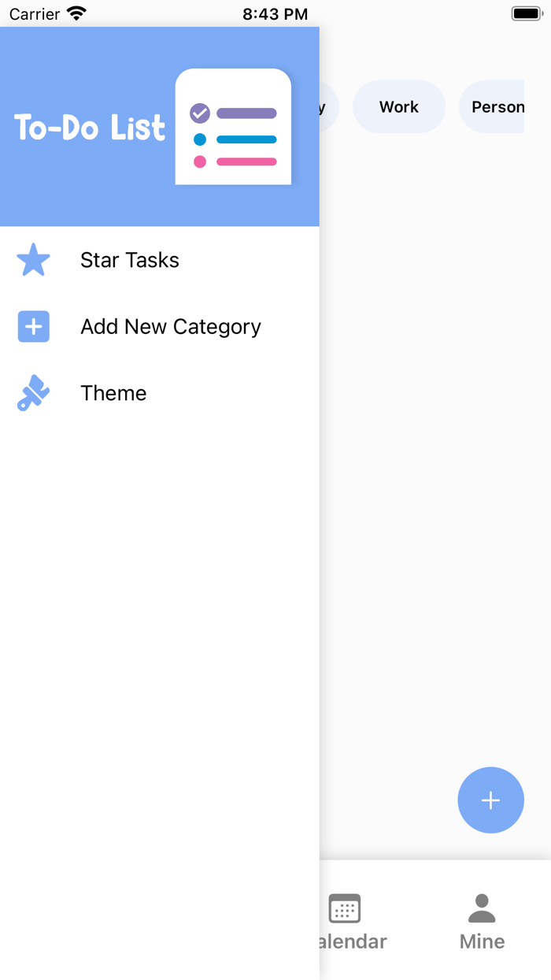Tap the calendar icon in the bottom bar
Screen dimensions: 551x980
click(x=345, y=910)
